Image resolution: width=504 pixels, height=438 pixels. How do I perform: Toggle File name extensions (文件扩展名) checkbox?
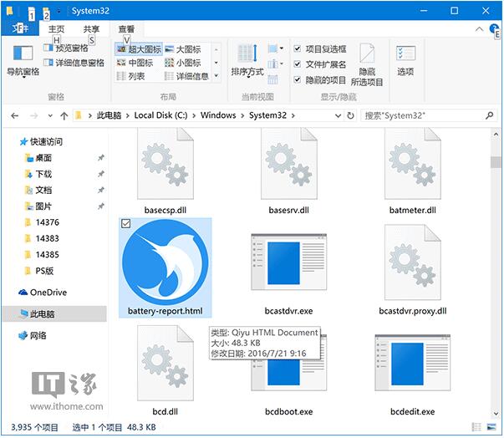pos(298,64)
